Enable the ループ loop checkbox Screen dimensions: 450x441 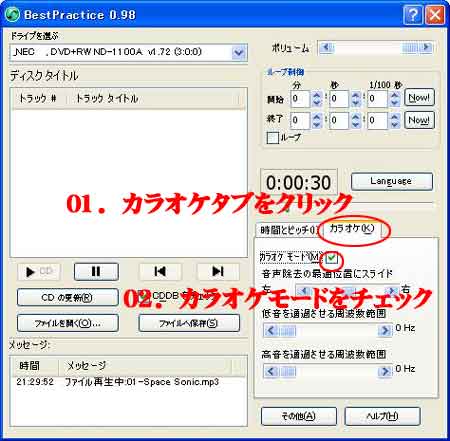pos(273,138)
